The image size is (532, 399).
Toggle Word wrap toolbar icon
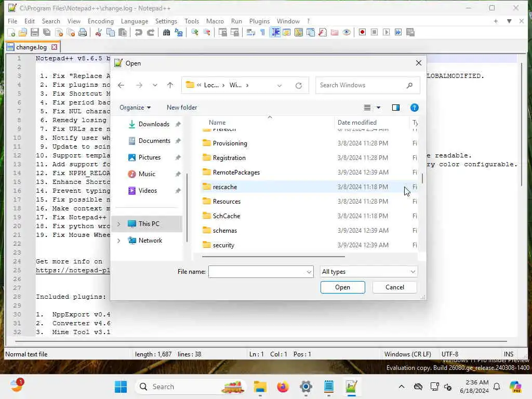250,33
